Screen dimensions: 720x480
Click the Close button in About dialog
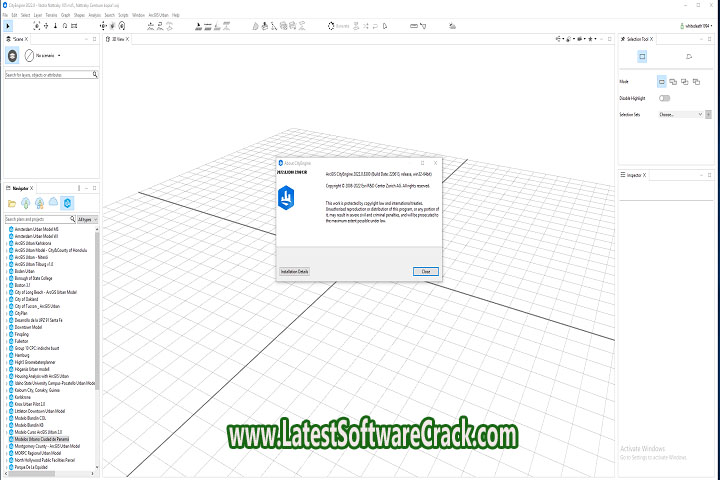click(x=426, y=271)
